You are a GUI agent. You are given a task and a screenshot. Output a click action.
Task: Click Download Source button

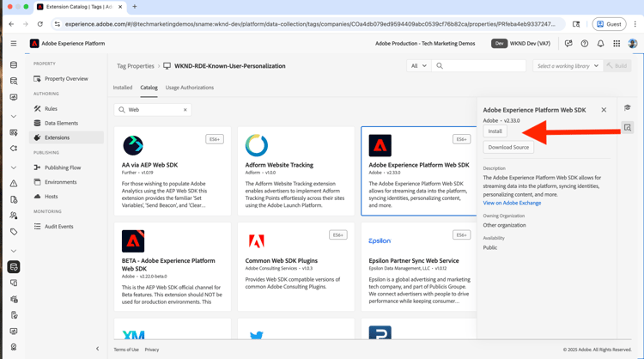pos(508,147)
